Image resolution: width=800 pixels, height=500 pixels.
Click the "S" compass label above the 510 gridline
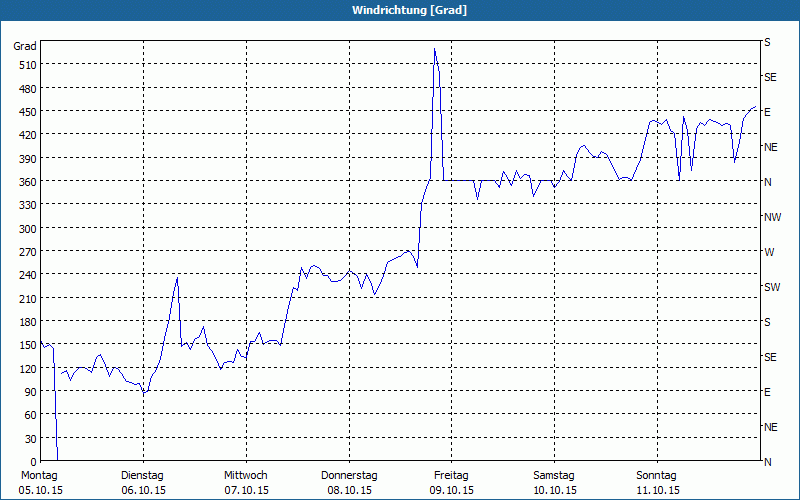(767, 42)
